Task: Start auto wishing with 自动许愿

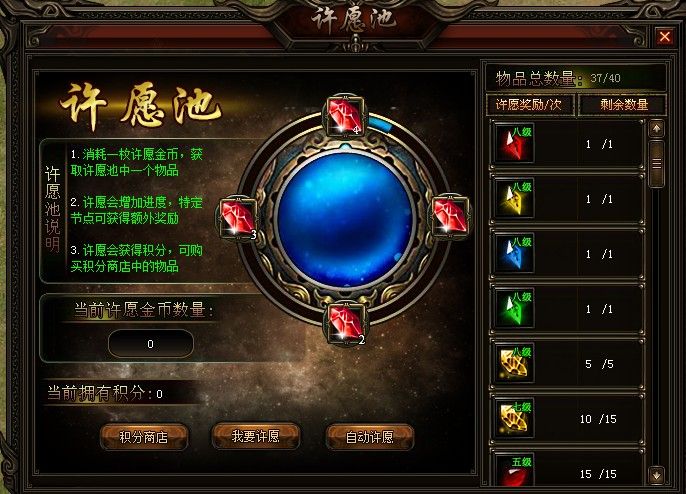Action: click(370, 437)
